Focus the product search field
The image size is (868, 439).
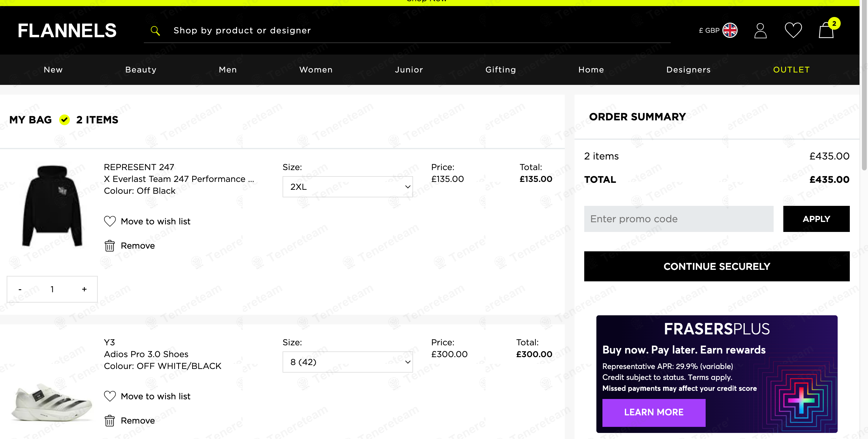(x=407, y=31)
